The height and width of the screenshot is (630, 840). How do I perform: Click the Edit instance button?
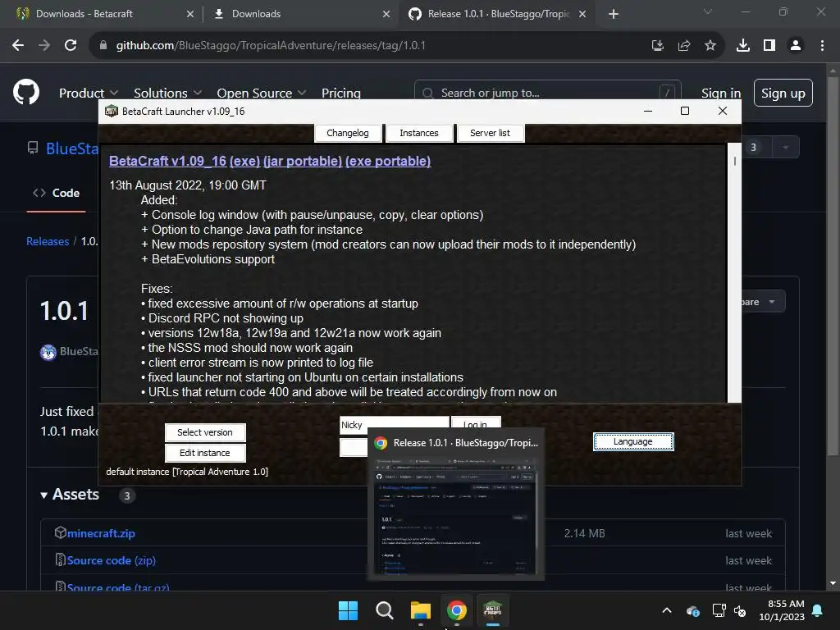pyautogui.click(x=205, y=453)
